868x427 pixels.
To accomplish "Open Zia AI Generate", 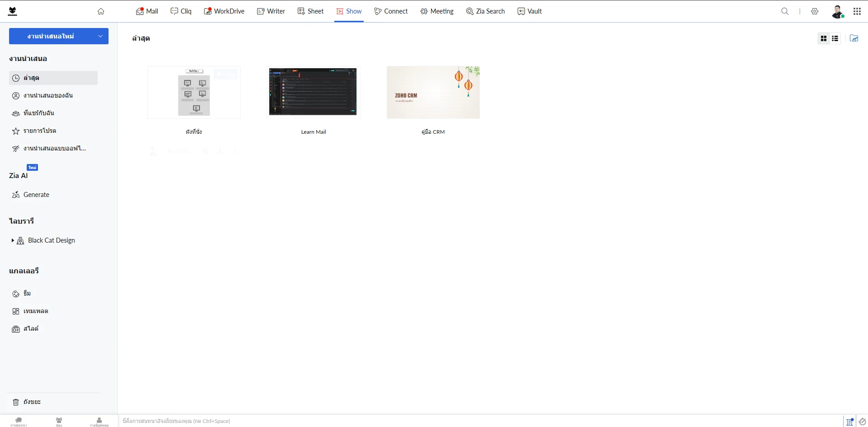I will pyautogui.click(x=36, y=195).
